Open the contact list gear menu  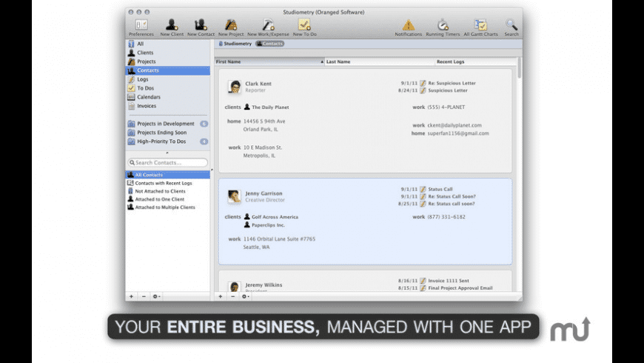click(x=246, y=296)
